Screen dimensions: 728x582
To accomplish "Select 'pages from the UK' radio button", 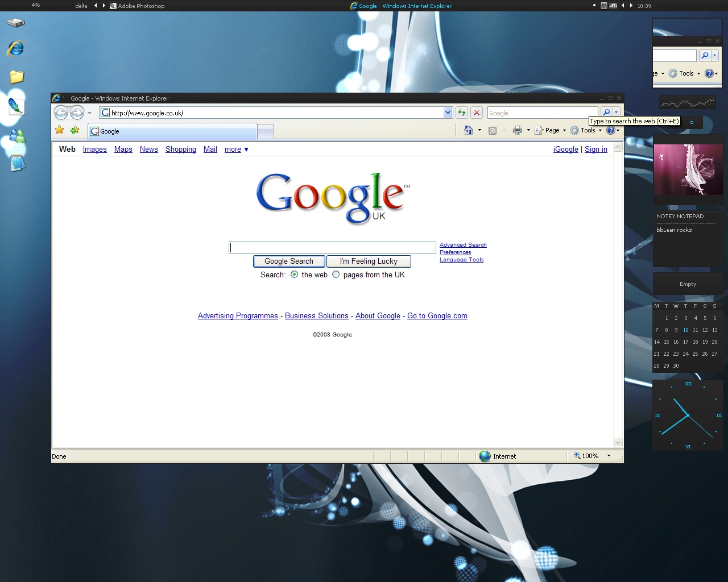I will 336,275.
